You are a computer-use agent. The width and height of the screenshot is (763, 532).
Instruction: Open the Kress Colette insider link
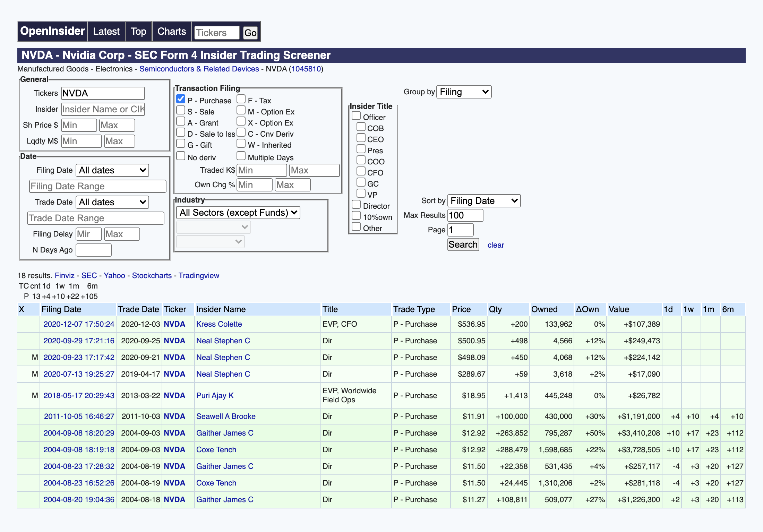coord(219,324)
